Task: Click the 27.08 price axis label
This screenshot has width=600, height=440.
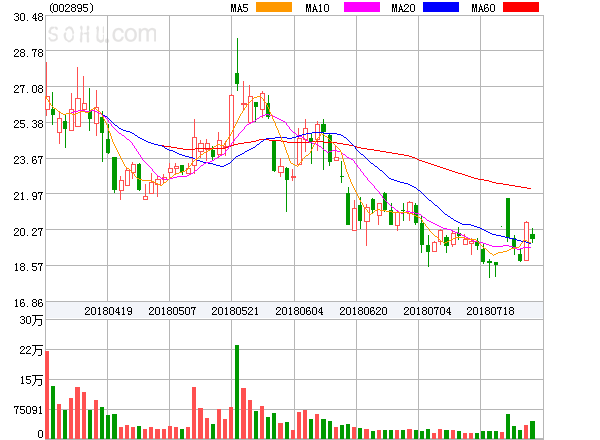Action: pos(28,89)
